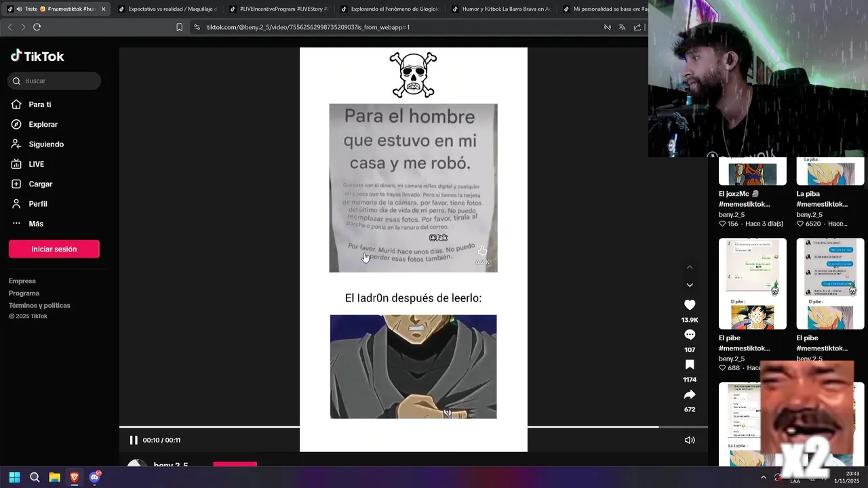The image size is (868, 488).
Task: Open Brave browser from taskbar
Action: [75, 477]
